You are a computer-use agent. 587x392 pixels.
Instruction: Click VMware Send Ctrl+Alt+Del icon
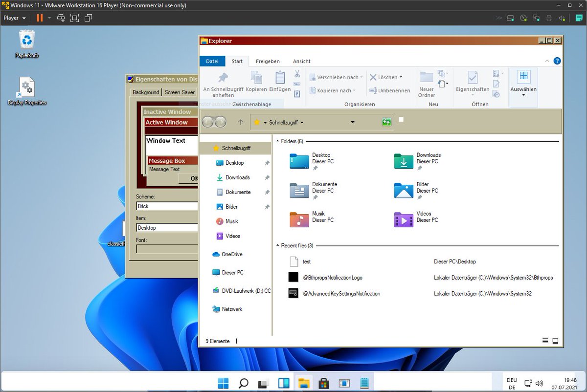(x=61, y=18)
